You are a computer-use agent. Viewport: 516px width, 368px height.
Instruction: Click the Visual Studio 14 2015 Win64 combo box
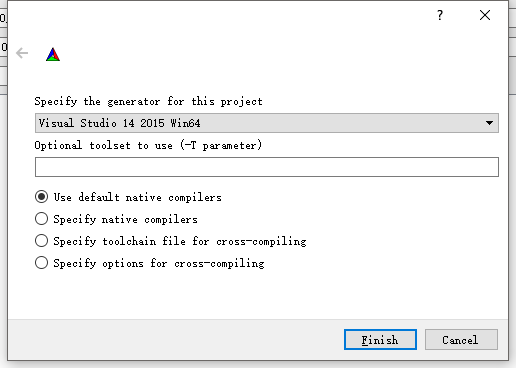[x=267, y=123]
